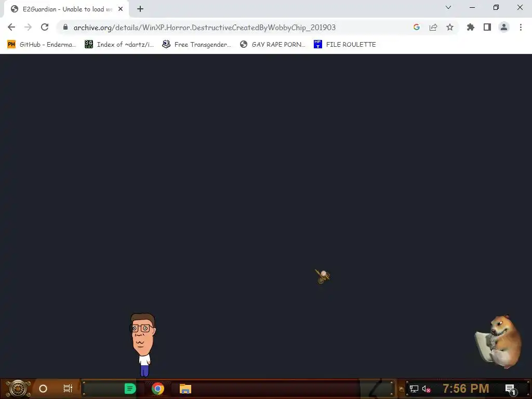
Task: Click the hamster desktop pet
Action: pos(498,342)
